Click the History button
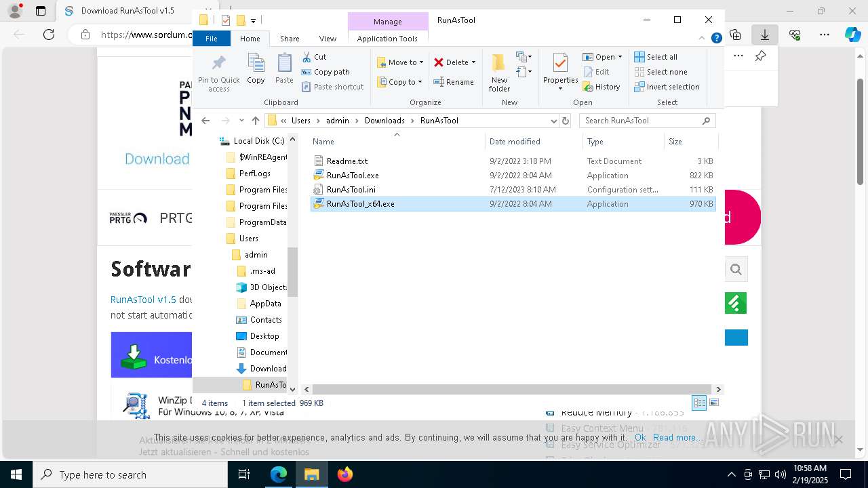 point(601,87)
